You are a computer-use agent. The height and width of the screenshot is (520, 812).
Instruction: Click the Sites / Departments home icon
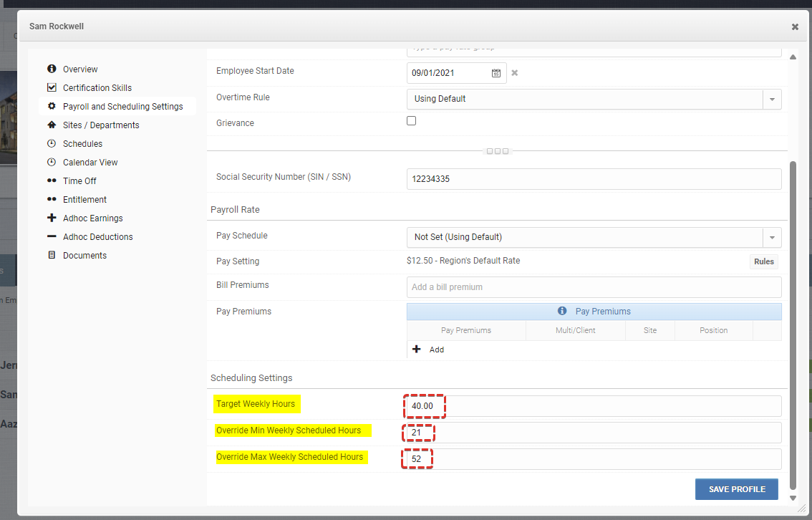pos(52,125)
